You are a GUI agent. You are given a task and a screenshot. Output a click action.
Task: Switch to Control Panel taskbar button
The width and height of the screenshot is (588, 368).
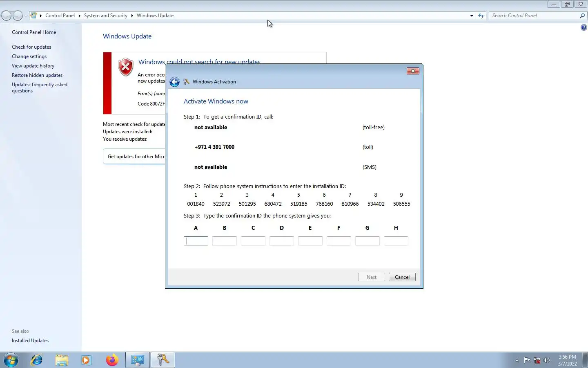(137, 360)
